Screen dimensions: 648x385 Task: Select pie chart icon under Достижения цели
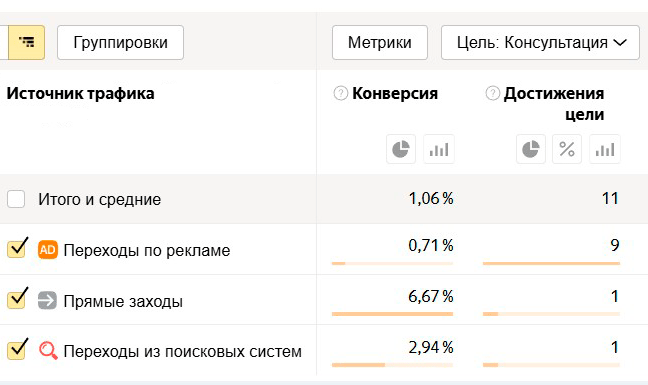tap(531, 149)
